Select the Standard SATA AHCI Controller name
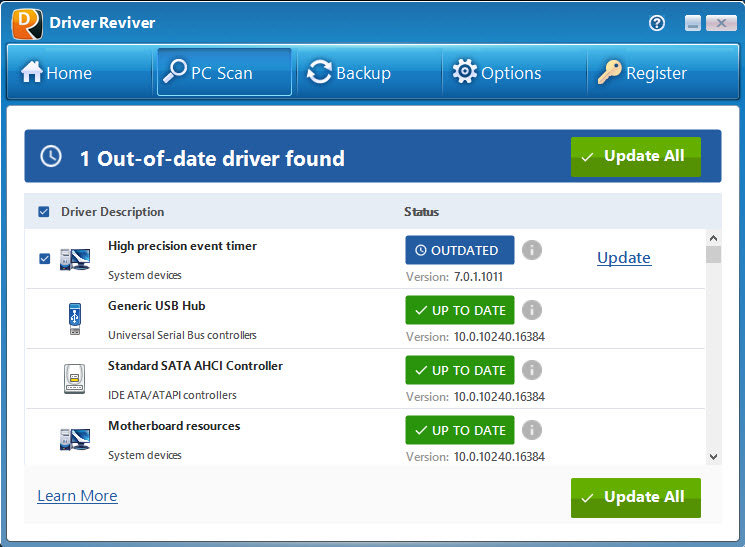 (195, 365)
